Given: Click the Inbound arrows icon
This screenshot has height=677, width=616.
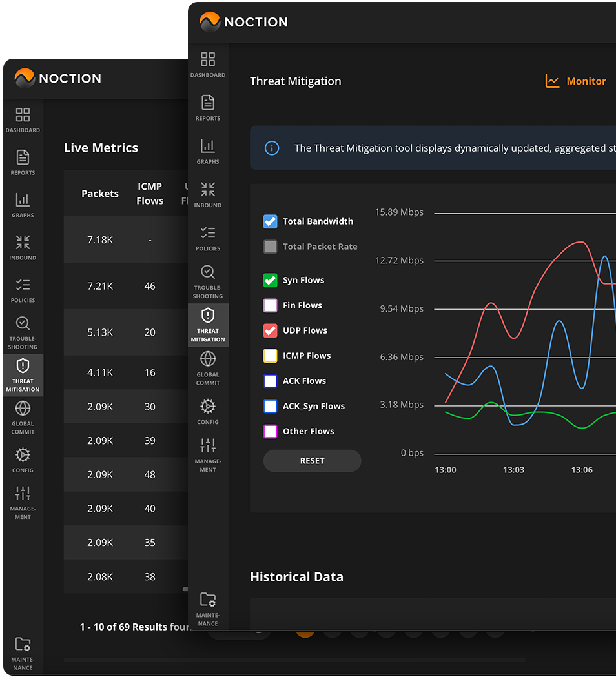Looking at the screenshot, I should point(208,190).
